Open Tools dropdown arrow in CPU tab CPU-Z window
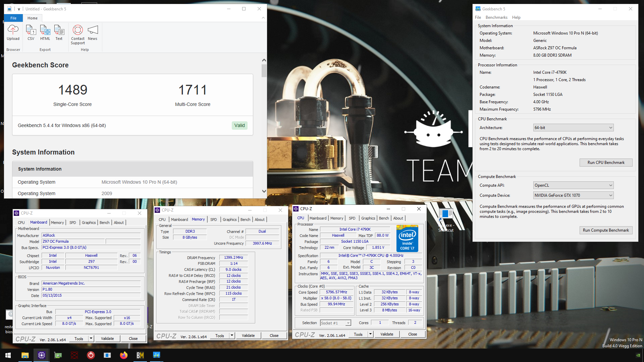 click(x=370, y=334)
